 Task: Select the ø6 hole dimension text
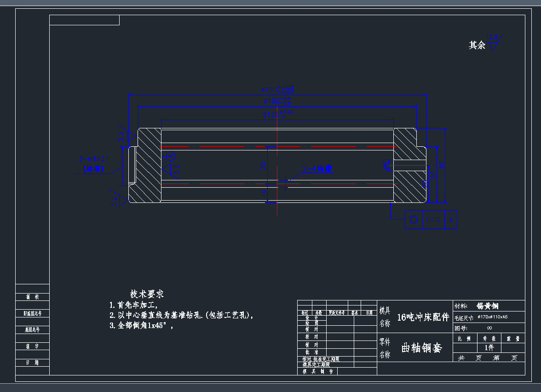pos(386,165)
